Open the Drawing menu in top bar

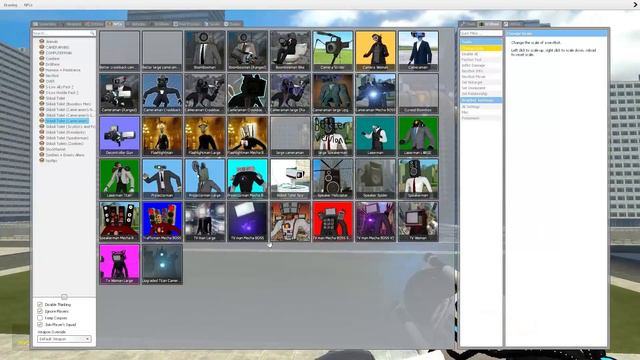[11, 5]
